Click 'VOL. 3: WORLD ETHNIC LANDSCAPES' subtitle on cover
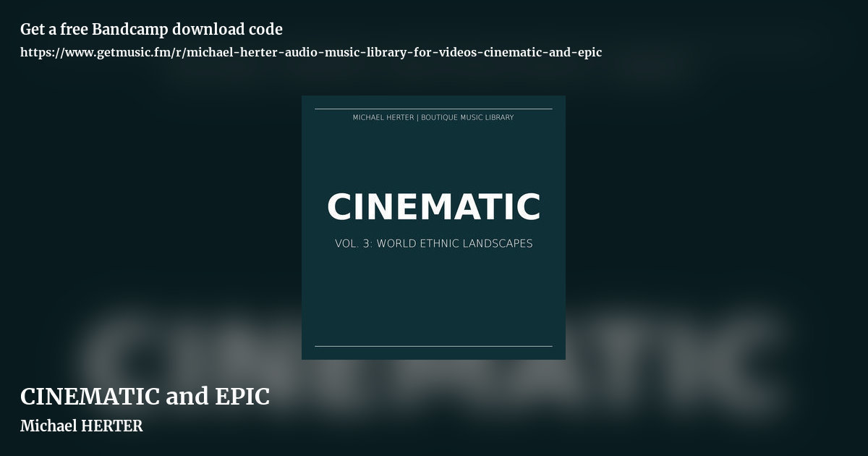This screenshot has width=868, height=456. pos(434,243)
